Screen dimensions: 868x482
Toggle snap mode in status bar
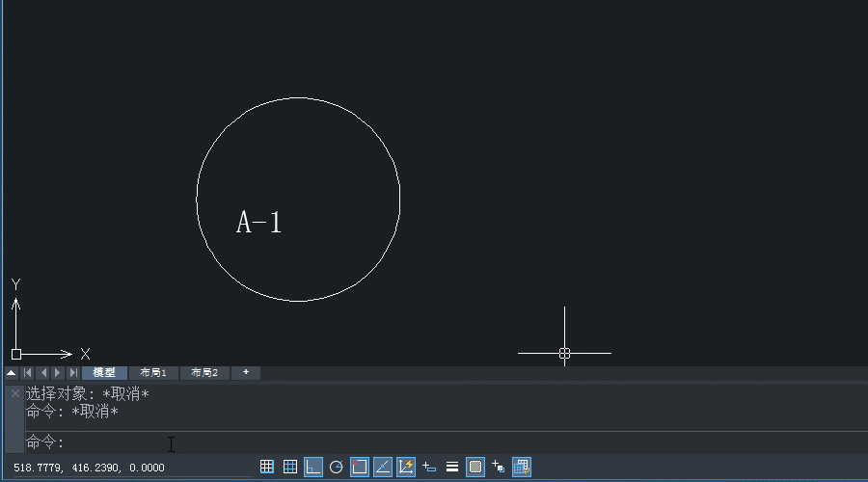[x=267, y=467]
